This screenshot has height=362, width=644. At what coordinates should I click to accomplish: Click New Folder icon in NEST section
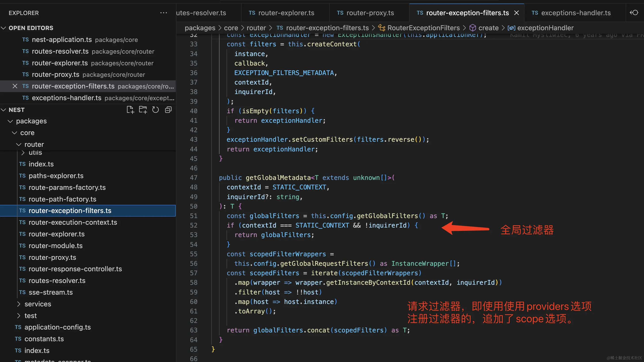[x=143, y=110]
